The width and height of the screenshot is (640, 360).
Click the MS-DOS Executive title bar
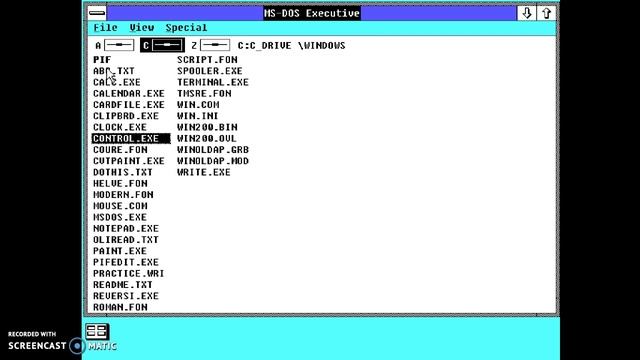[x=312, y=13]
